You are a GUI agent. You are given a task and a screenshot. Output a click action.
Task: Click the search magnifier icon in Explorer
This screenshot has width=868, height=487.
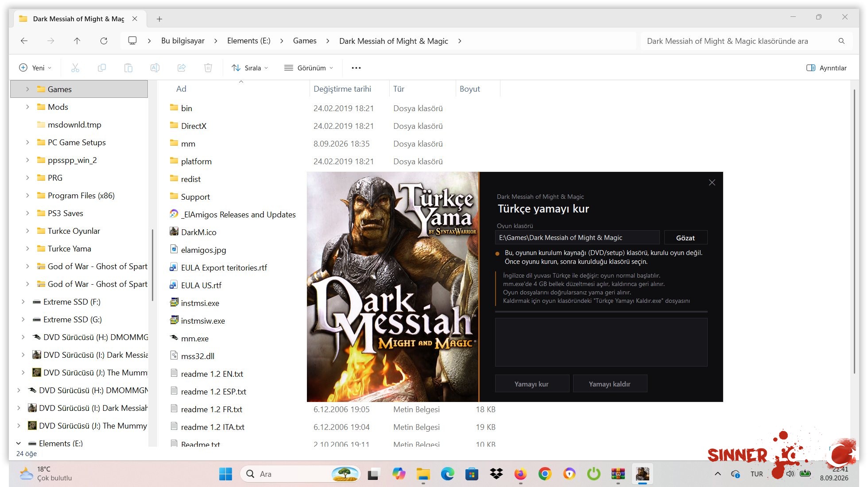point(841,41)
